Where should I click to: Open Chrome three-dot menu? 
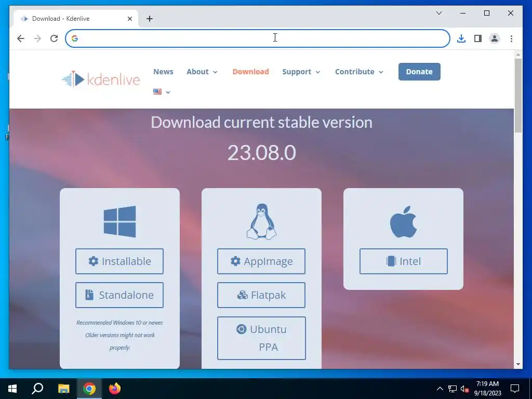coord(511,38)
